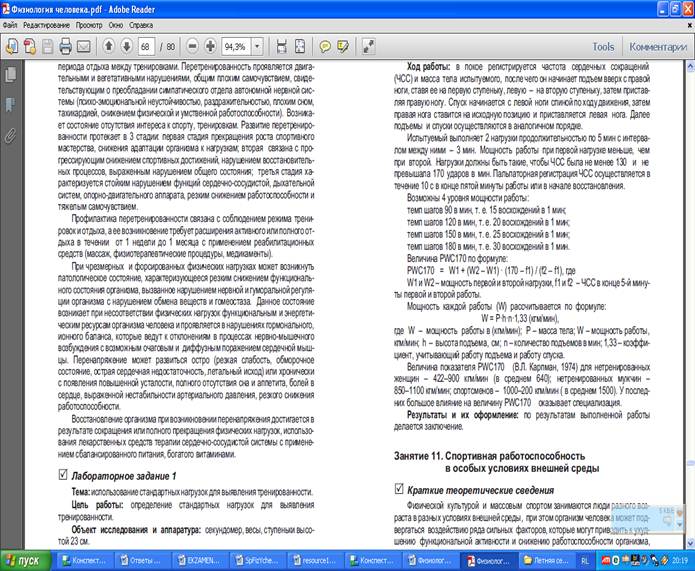Zoom in using the plus button
The image size is (695, 571).
[210, 46]
